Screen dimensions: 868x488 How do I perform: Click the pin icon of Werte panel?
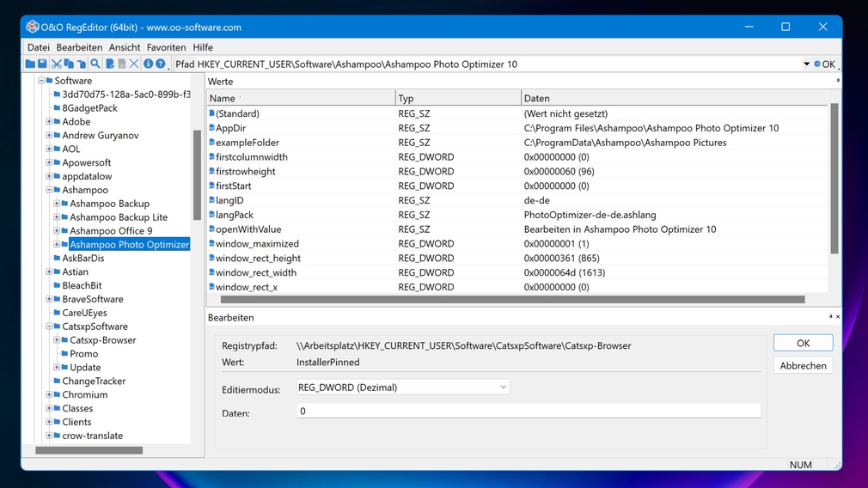pyautogui.click(x=838, y=81)
